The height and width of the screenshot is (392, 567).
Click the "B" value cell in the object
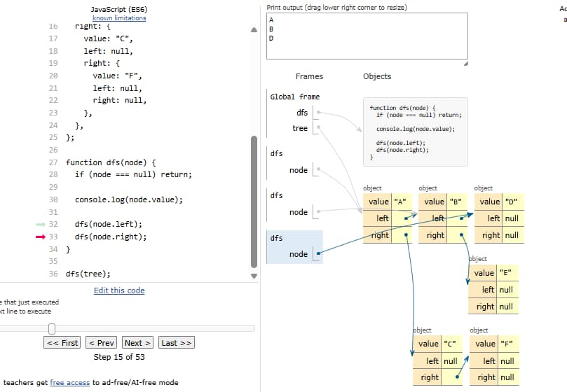tap(457, 202)
